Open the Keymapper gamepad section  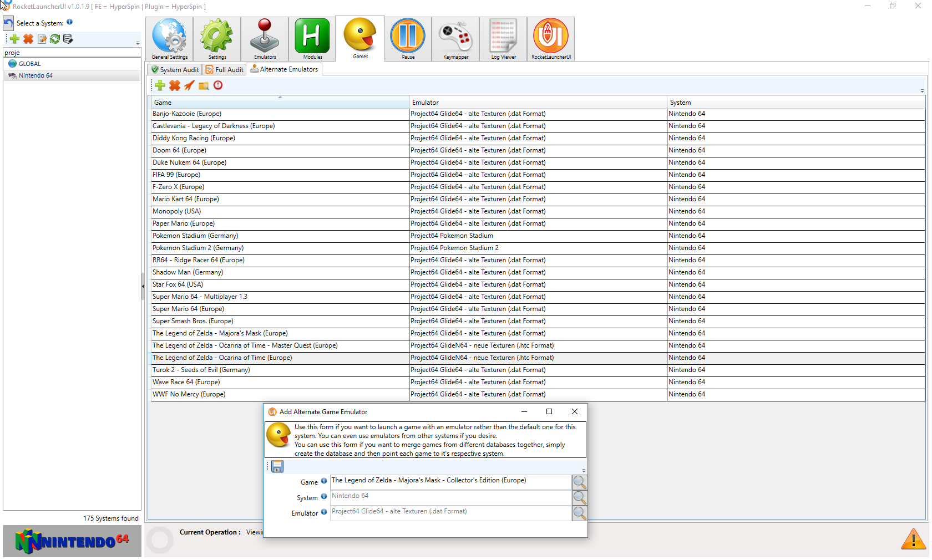coord(455,39)
